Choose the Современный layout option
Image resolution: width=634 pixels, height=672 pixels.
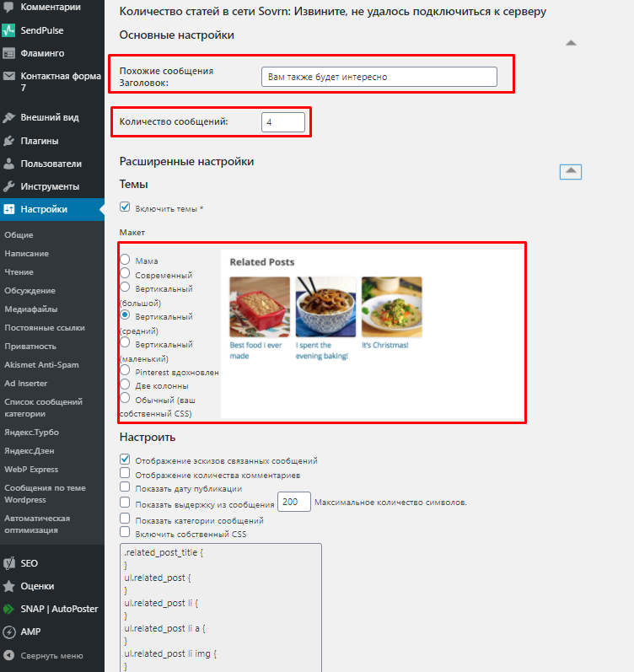[x=125, y=273]
